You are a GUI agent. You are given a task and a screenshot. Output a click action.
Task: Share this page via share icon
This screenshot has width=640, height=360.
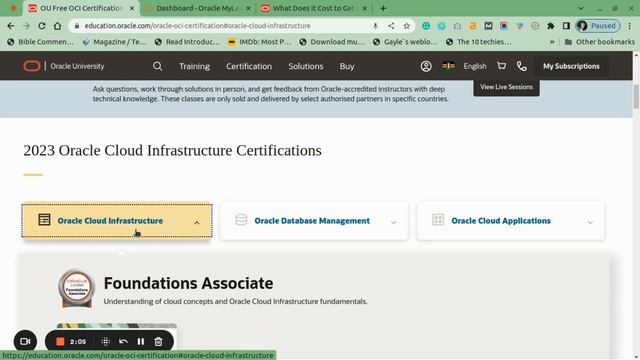coord(391,26)
